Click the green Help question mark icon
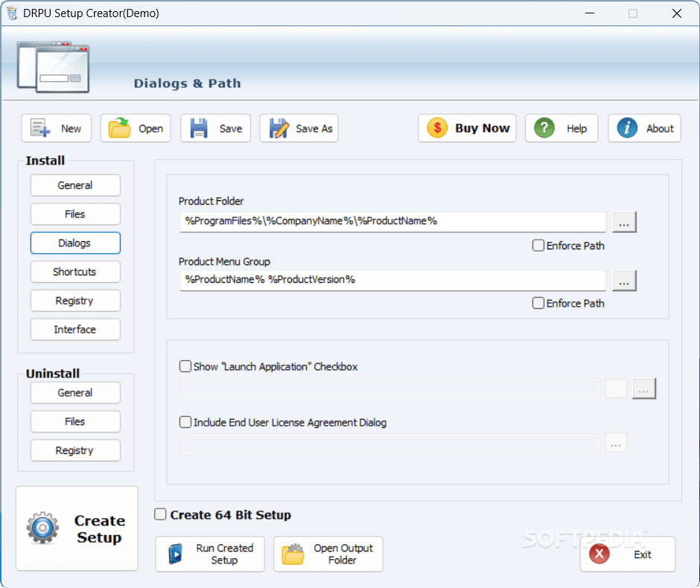Viewport: 700px width, 588px height. (544, 128)
